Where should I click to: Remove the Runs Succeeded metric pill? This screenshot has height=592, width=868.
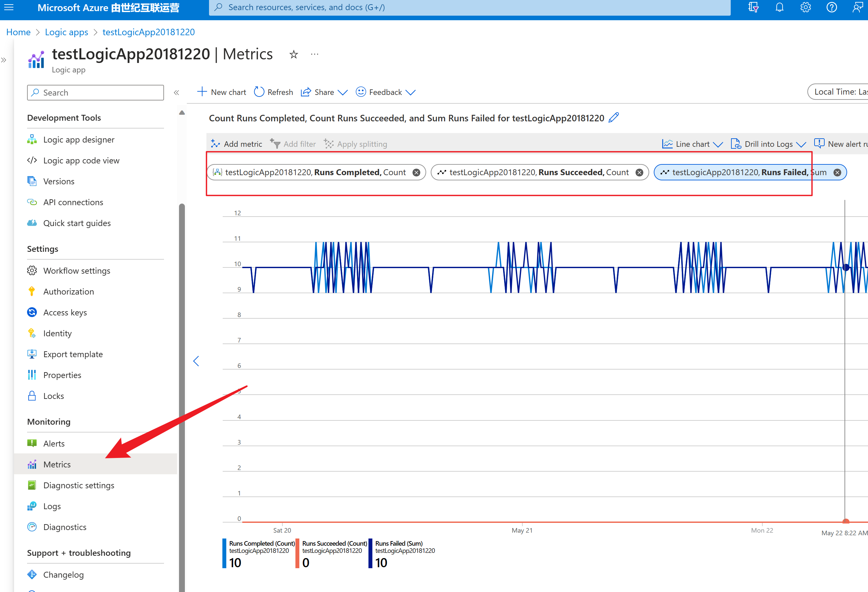tap(639, 172)
